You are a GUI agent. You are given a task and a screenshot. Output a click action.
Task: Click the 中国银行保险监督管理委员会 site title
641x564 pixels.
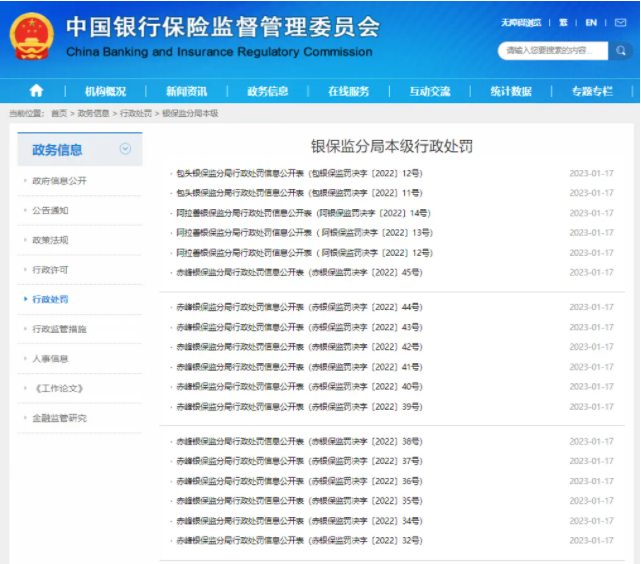223,27
